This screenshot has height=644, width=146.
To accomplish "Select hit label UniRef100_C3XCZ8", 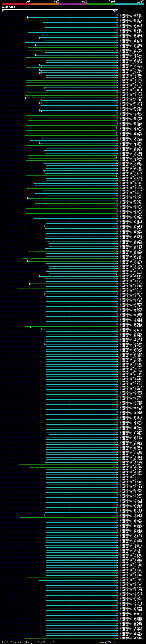I will pos(131,281).
